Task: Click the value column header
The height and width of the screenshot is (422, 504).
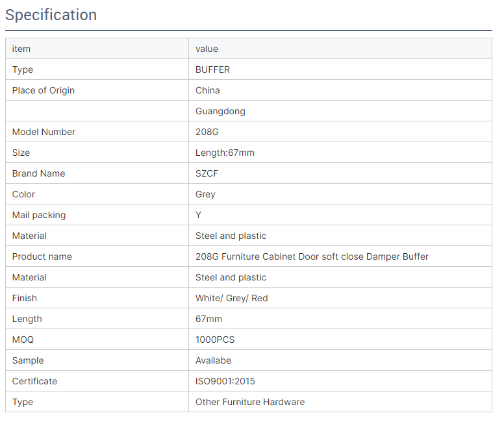Action: 207,49
